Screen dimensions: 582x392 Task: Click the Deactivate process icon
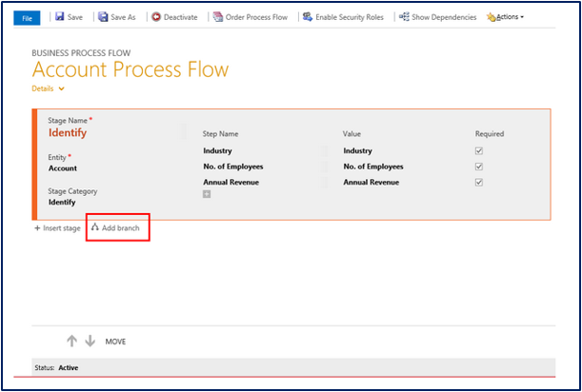click(156, 17)
